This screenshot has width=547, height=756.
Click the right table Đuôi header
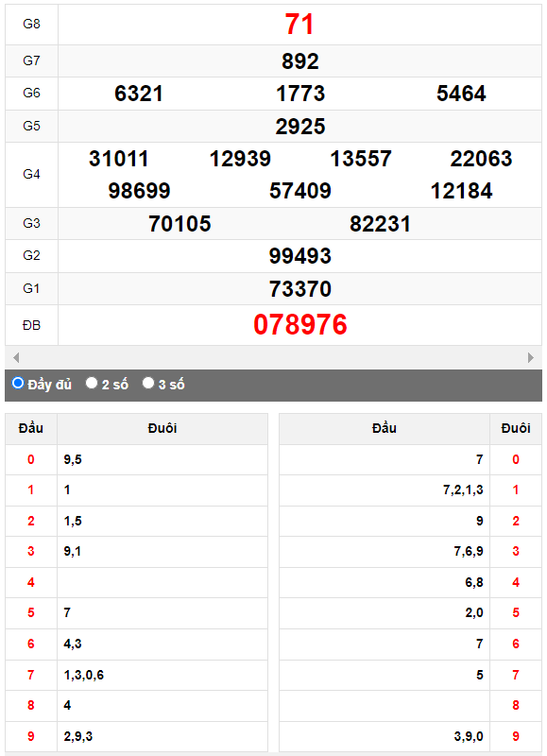tap(516, 428)
